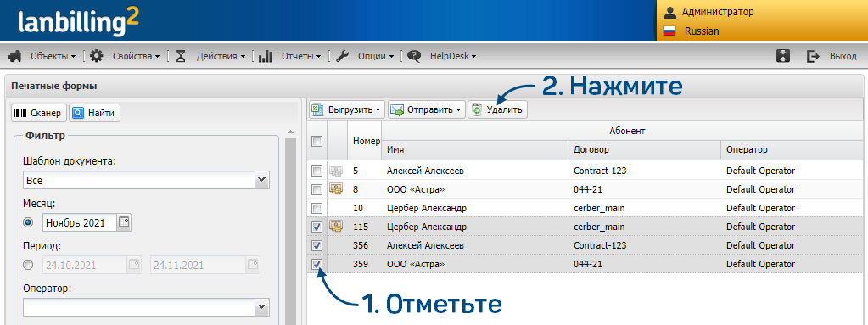Click the Найти button
Viewport: 868px width, 325px height.
[95, 113]
